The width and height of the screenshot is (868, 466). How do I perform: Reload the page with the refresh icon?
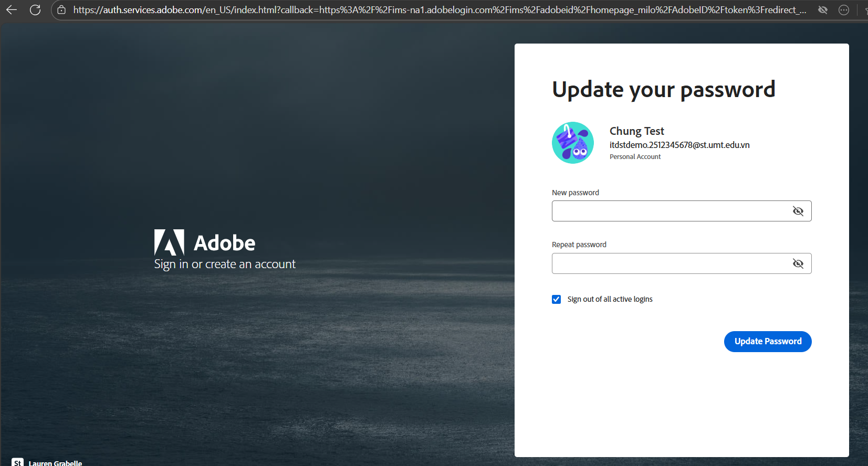coord(35,10)
